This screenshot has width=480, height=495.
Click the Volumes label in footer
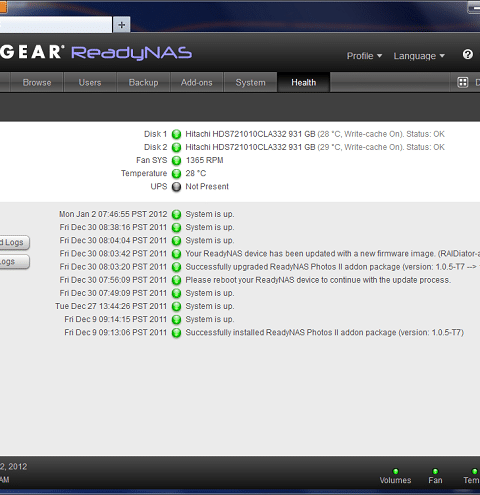(x=395, y=480)
